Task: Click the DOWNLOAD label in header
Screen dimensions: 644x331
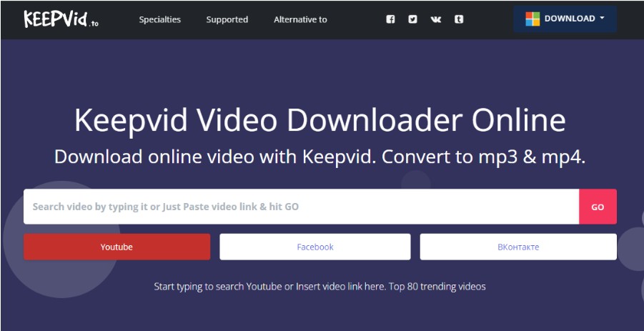Action: tap(570, 19)
